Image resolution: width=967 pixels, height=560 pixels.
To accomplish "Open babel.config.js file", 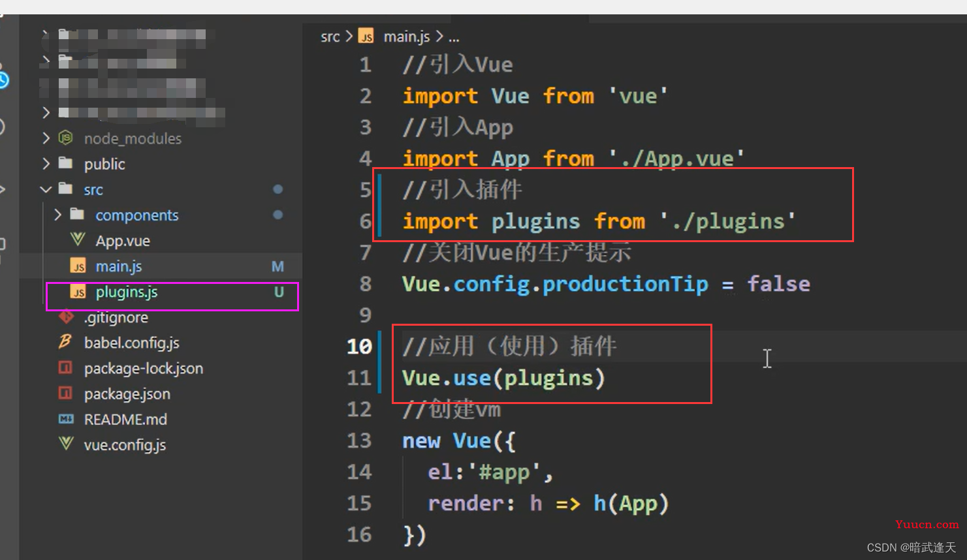I will pos(132,343).
